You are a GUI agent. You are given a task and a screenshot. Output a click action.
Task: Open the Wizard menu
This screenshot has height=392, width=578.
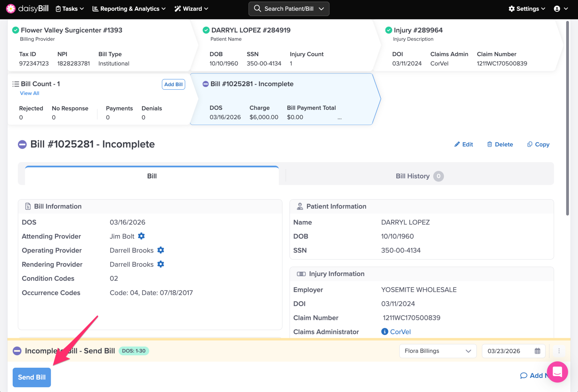coord(191,8)
